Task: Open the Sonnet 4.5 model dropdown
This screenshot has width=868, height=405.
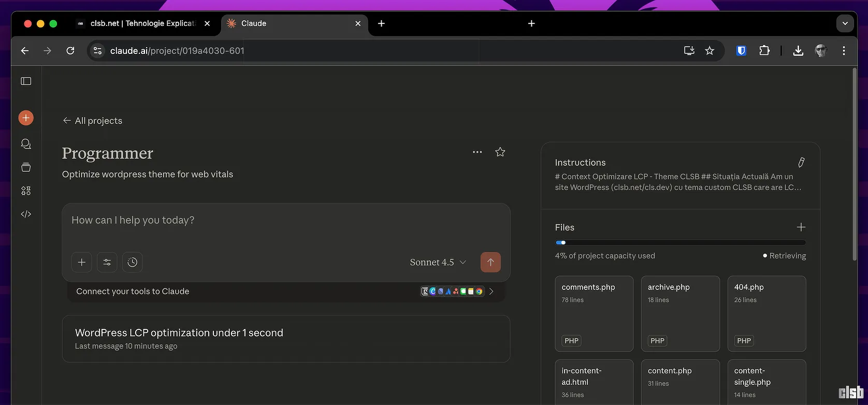Action: point(438,262)
